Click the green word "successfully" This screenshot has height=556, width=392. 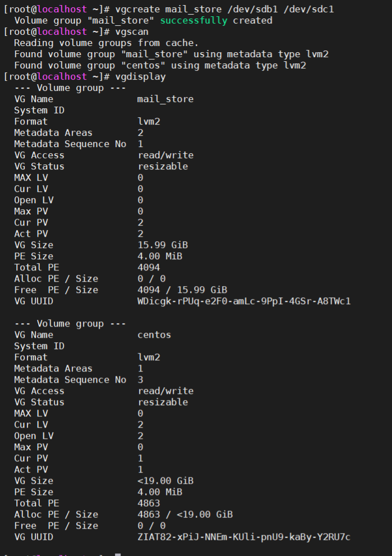coord(193,20)
